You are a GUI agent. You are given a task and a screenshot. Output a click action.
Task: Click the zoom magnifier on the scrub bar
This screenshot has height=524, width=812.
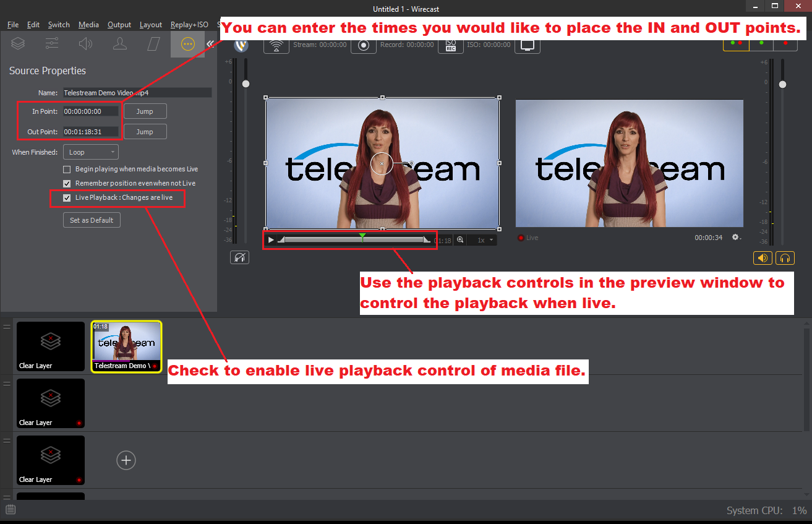click(460, 239)
